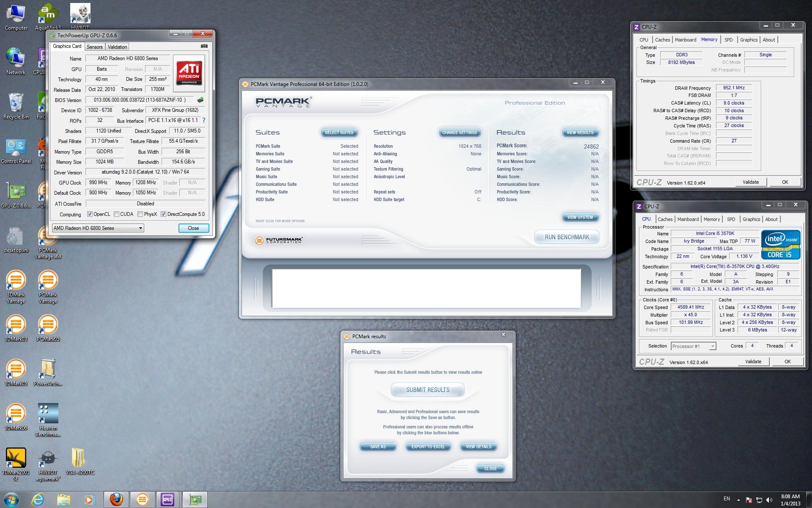Open volume control in system tray
Viewport: 812px width, 508px height.
[769, 500]
